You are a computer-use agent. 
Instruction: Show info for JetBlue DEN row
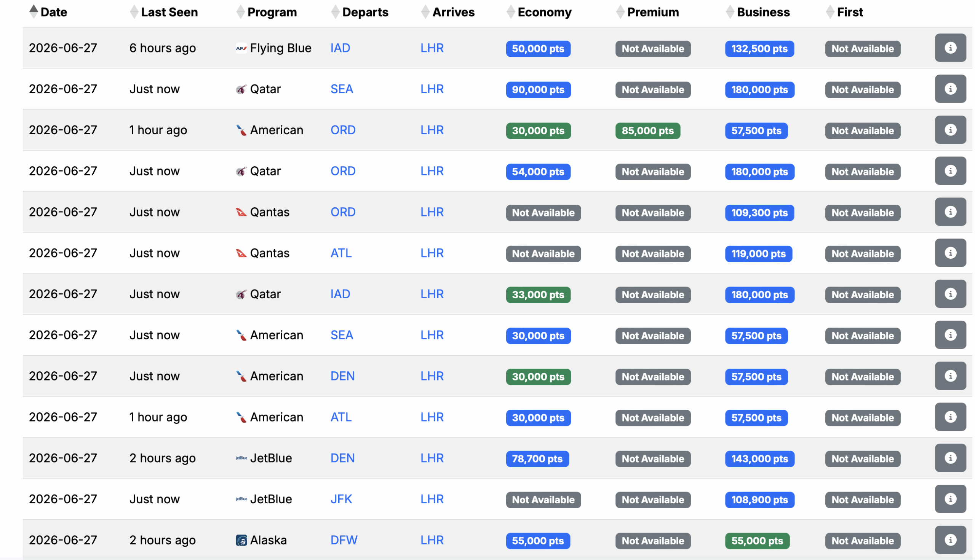pyautogui.click(x=949, y=458)
